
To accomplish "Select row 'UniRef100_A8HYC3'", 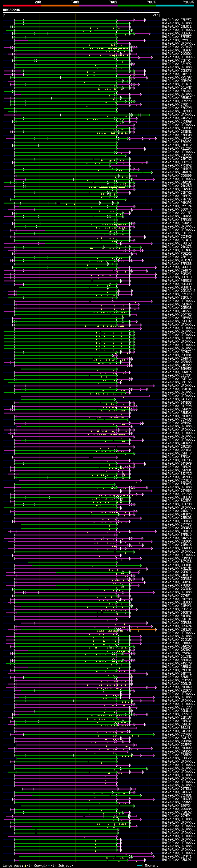I will coord(177,162).
